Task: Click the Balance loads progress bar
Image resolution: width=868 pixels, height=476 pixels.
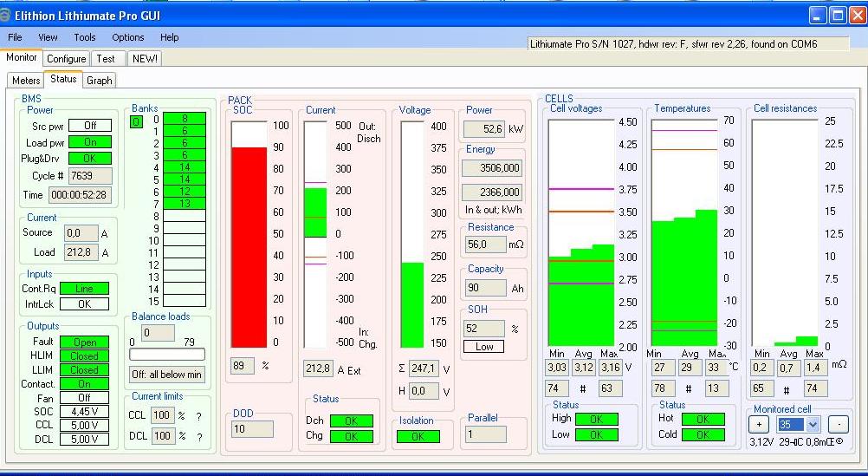Action: (167, 354)
